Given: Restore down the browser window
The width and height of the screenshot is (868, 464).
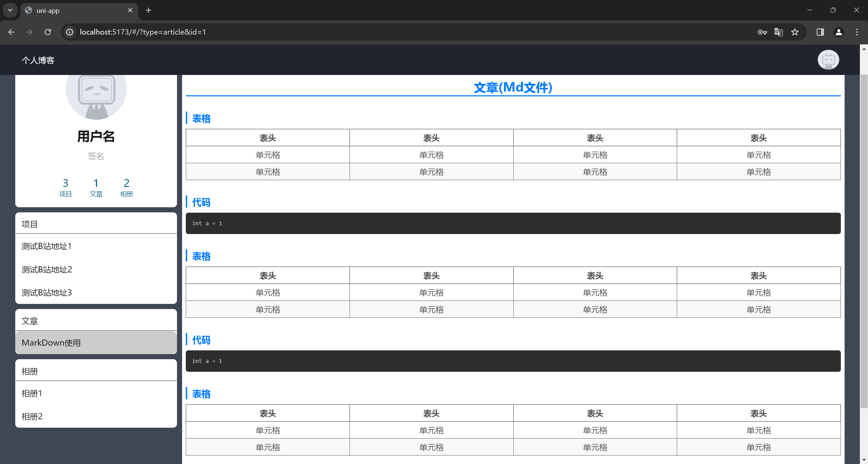Looking at the screenshot, I should (833, 10).
